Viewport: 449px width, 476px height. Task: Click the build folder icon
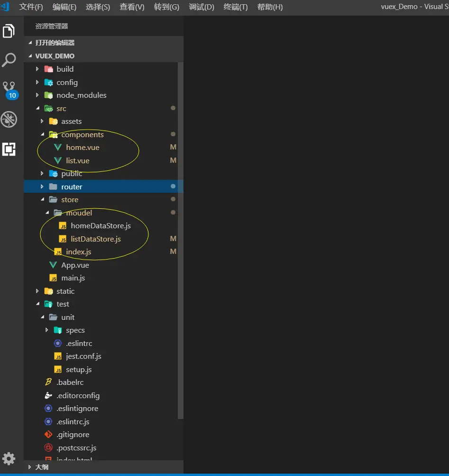pyautogui.click(x=48, y=69)
